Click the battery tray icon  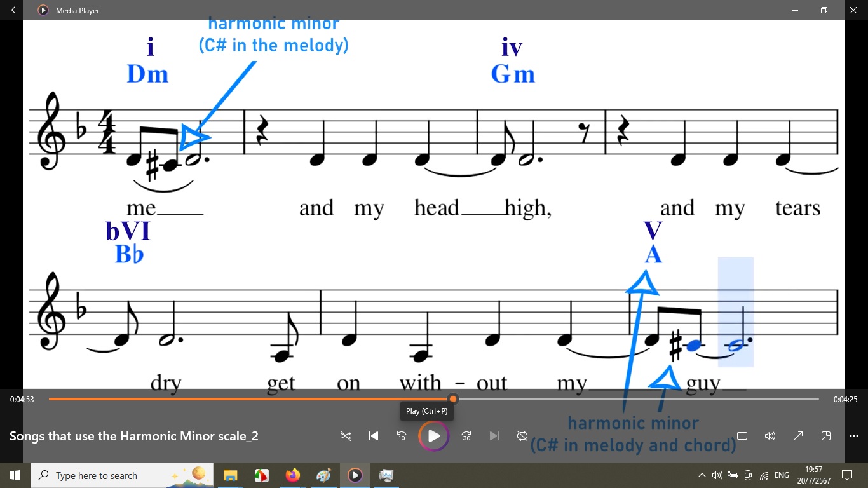pos(733,475)
